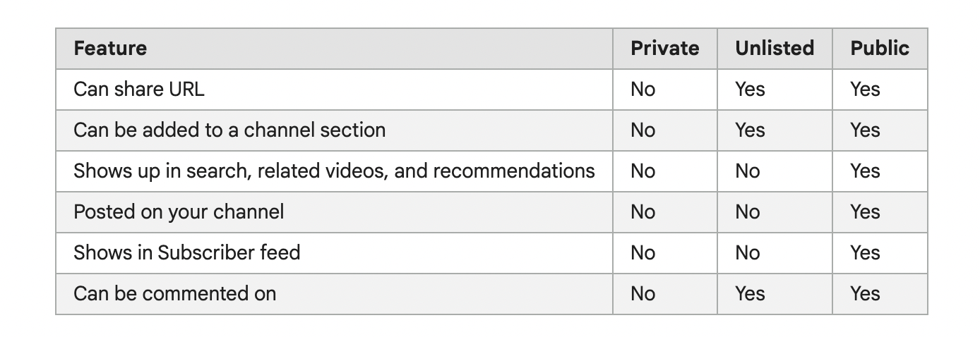Click 'Posted on your channel' feature text
The width and height of the screenshot is (980, 337).
pyautogui.click(x=179, y=212)
